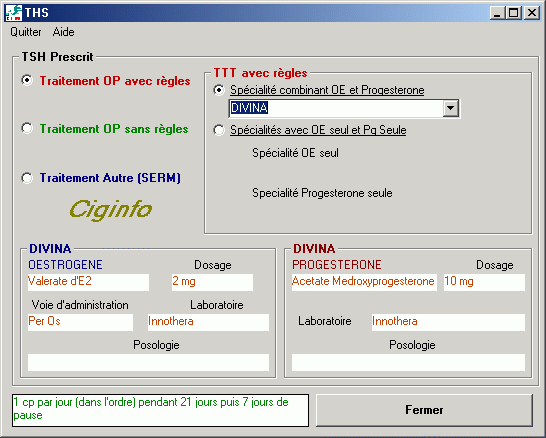The height and width of the screenshot is (438, 546).
Task: Open the Aide menu
Action: (x=63, y=32)
